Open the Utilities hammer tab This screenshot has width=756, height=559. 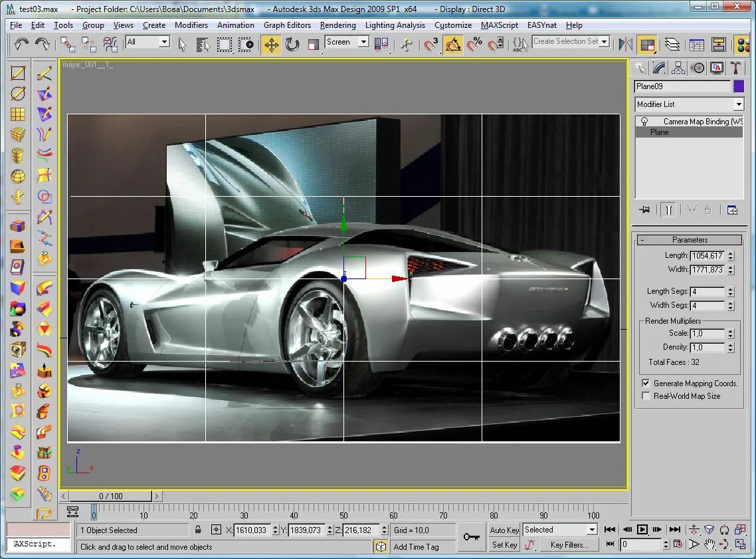(x=736, y=68)
